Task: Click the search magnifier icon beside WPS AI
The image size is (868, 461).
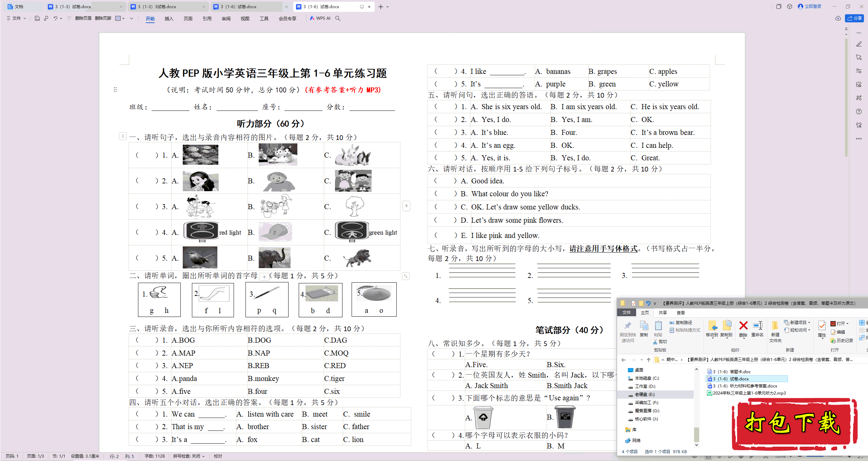Action: [338, 18]
